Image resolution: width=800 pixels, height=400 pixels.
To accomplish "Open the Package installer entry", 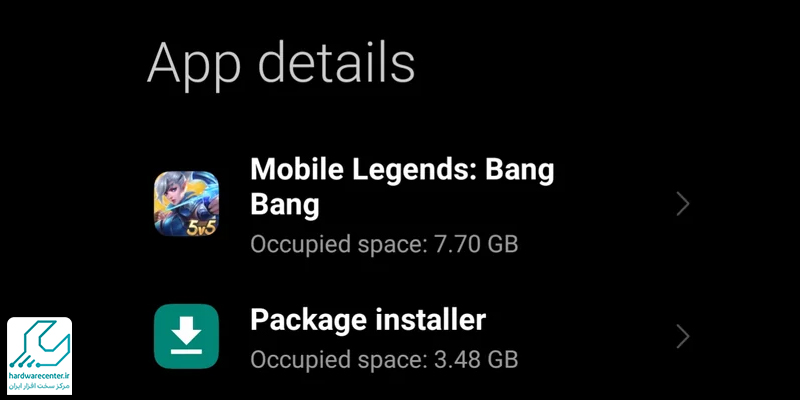I will pos(421,337).
